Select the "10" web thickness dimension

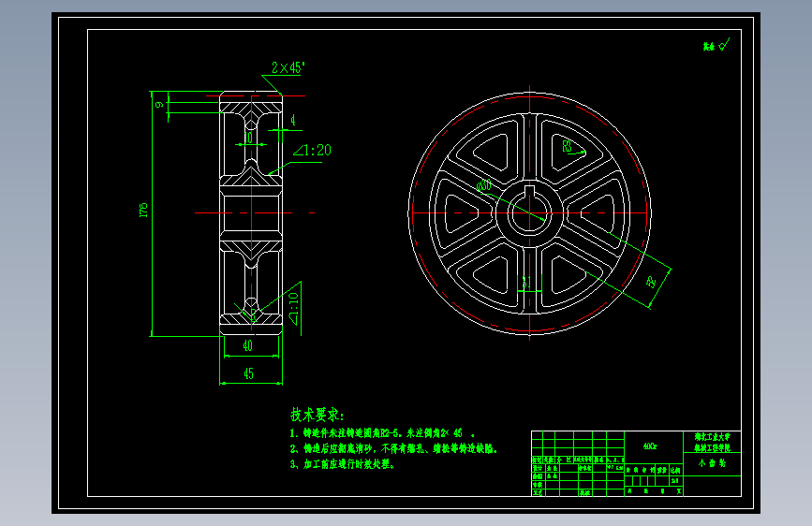click(248, 138)
